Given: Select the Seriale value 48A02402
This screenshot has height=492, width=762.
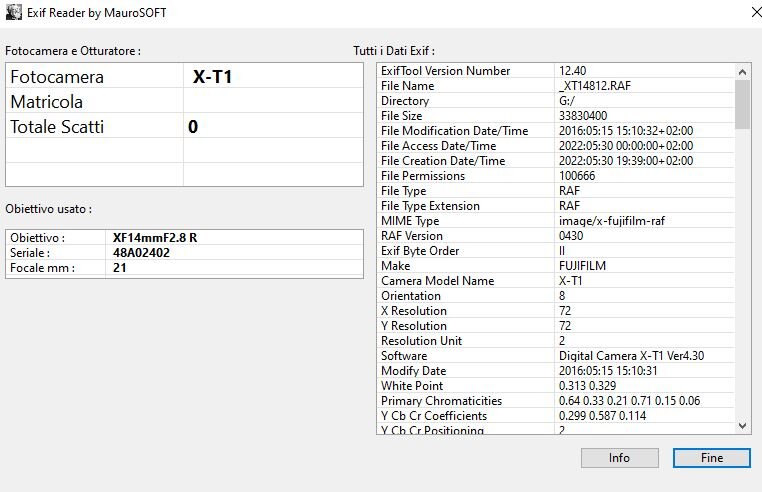Looking at the screenshot, I should pos(141,253).
